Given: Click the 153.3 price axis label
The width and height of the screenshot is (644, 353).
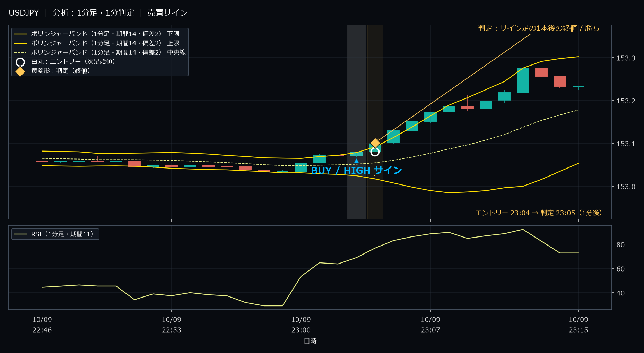Looking at the screenshot, I should pyautogui.click(x=626, y=58).
